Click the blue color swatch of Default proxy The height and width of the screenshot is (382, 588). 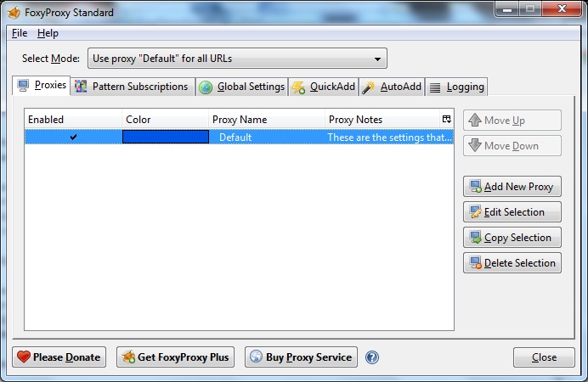pyautogui.click(x=166, y=137)
